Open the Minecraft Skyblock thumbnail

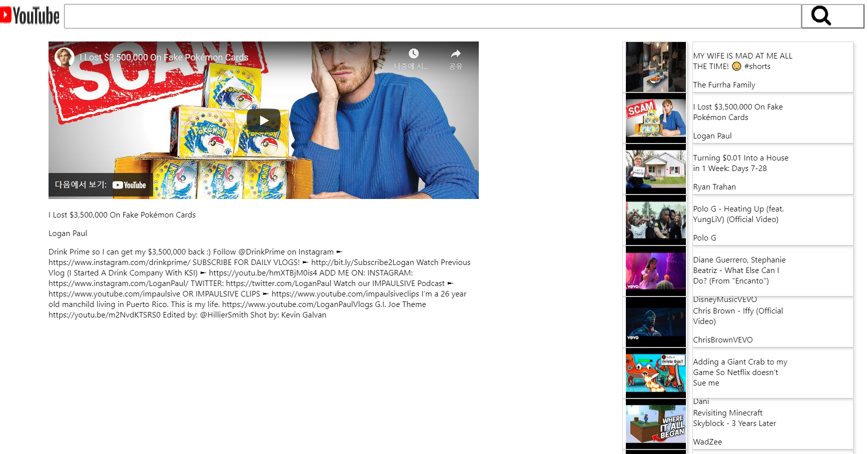coord(656,424)
